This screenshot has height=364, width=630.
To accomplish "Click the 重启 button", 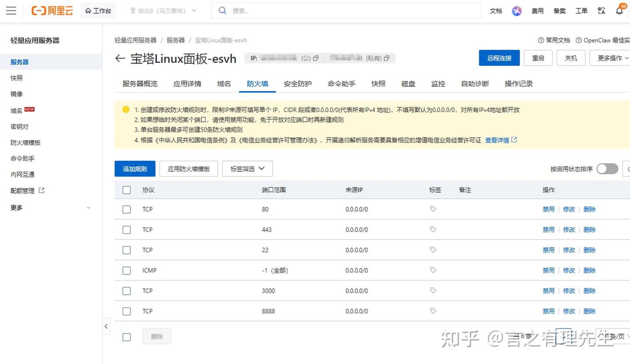I will [538, 58].
